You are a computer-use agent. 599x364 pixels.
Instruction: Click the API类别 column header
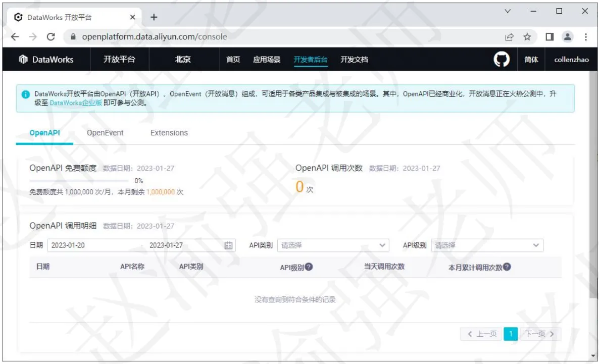click(191, 266)
